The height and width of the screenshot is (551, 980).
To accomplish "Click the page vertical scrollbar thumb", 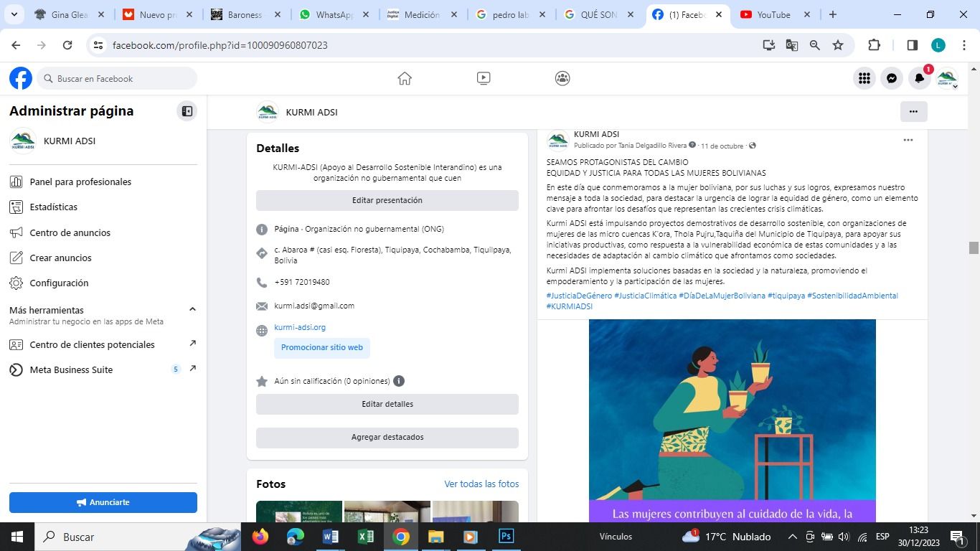I will click(x=974, y=248).
